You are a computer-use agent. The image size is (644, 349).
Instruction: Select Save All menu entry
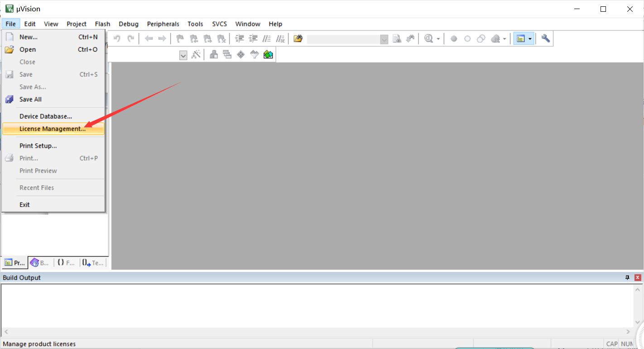tap(54, 99)
